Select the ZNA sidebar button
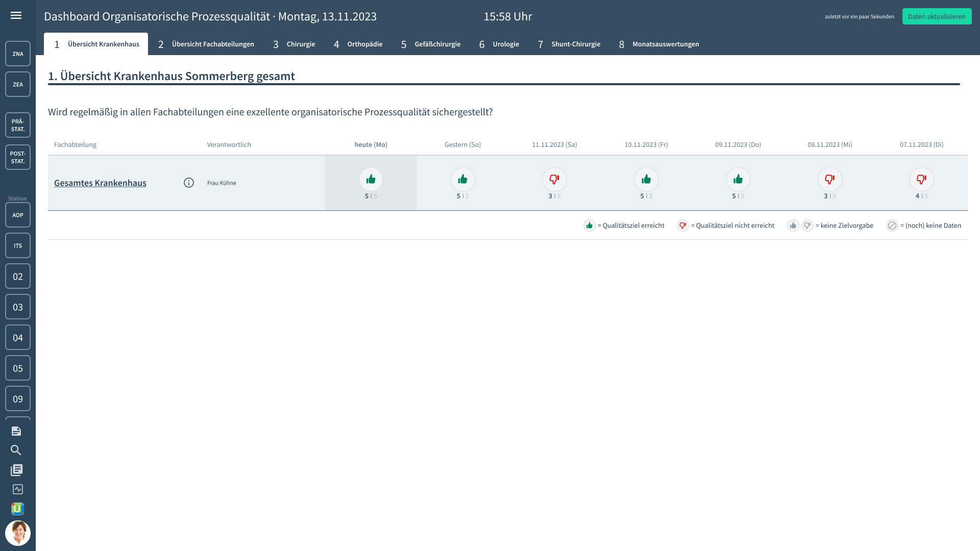Viewport: 980px width, 551px height. point(18,54)
